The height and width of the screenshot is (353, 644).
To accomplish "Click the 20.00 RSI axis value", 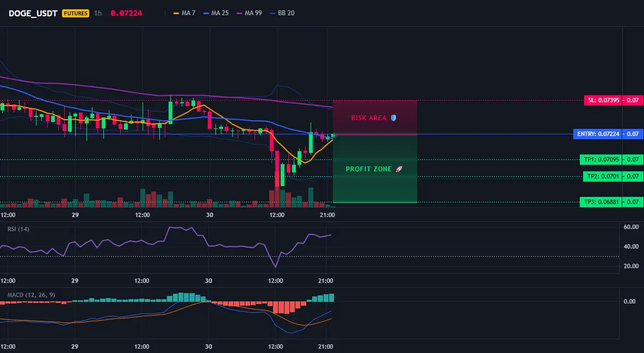I will click(x=631, y=266).
